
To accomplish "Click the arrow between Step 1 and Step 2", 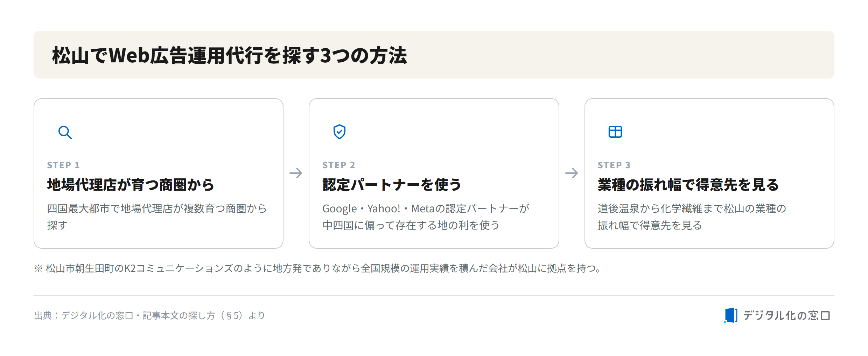I will coord(296,173).
